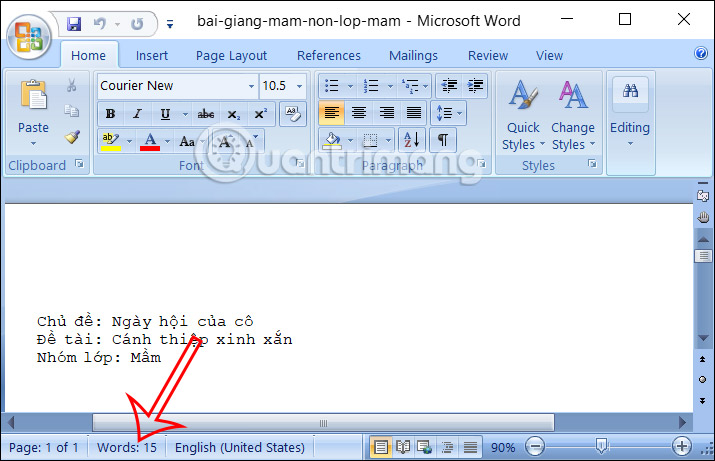Toggle Underline formatting
Image resolution: width=715 pixels, height=461 pixels.
(x=165, y=114)
